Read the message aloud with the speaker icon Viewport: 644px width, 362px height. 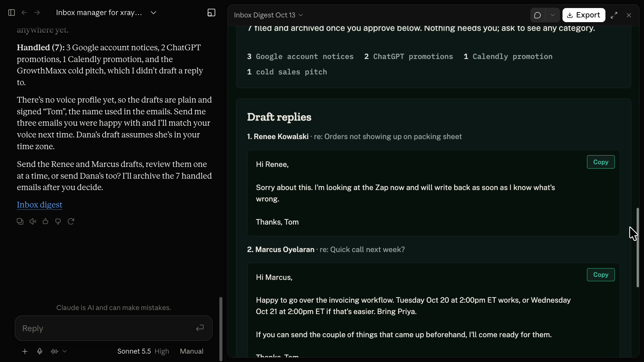click(33, 221)
